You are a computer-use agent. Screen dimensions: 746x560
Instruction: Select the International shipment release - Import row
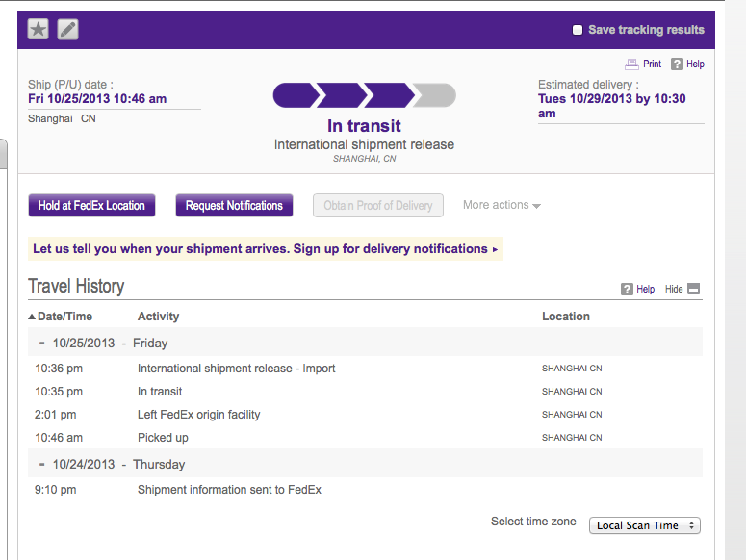[366, 369]
